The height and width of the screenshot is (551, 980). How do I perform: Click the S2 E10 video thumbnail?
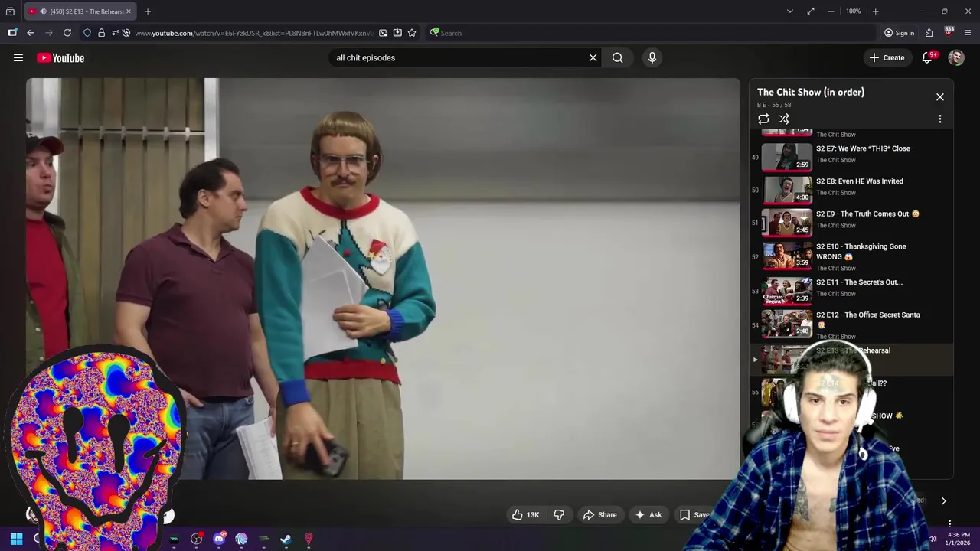[x=786, y=255]
